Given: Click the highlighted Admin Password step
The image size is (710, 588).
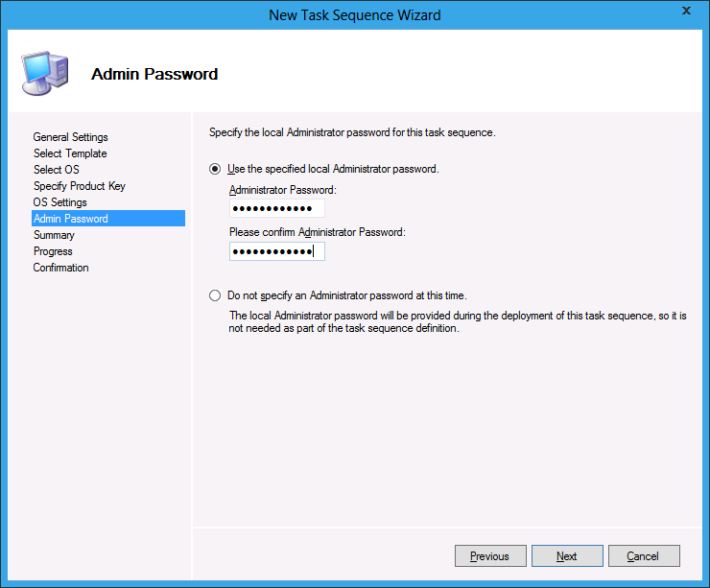Looking at the screenshot, I should [70, 219].
